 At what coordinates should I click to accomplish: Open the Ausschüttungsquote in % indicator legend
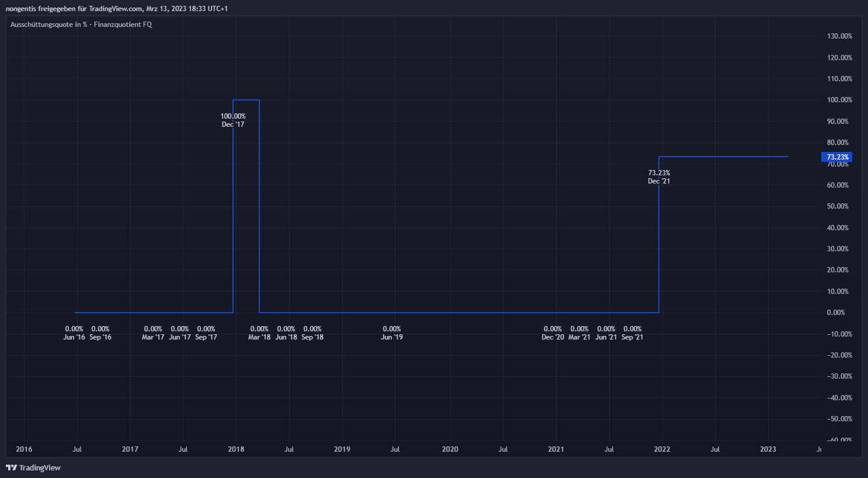pyautogui.click(x=81, y=25)
